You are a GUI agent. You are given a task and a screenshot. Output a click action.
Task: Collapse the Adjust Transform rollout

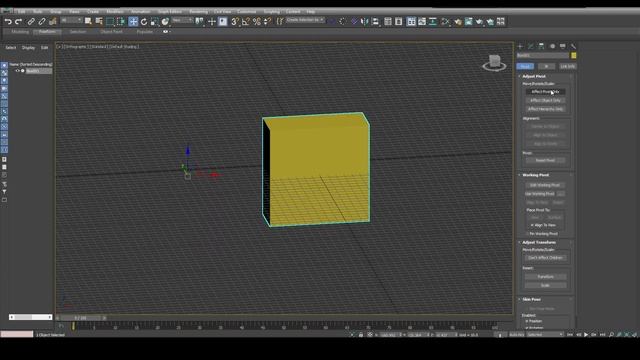[x=538, y=242]
